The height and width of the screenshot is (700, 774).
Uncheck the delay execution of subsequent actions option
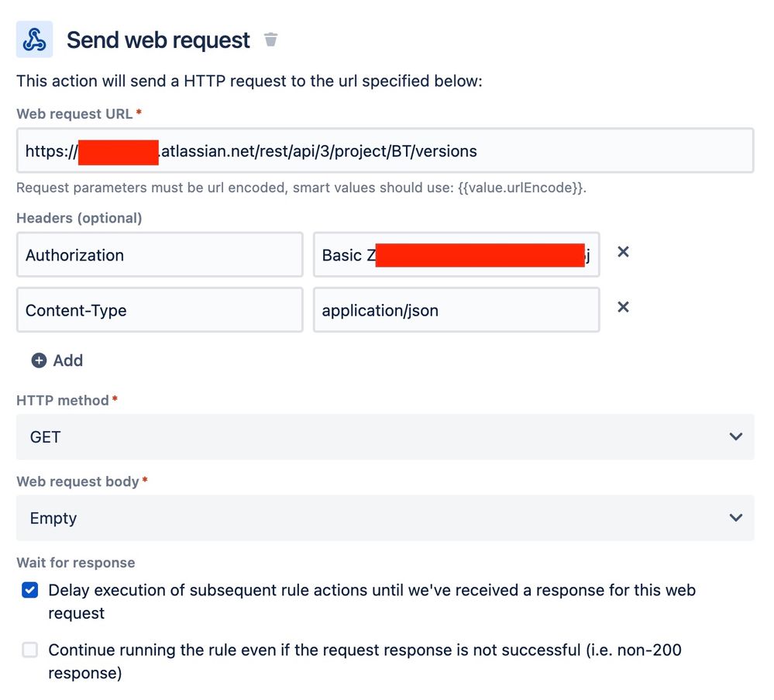[29, 590]
